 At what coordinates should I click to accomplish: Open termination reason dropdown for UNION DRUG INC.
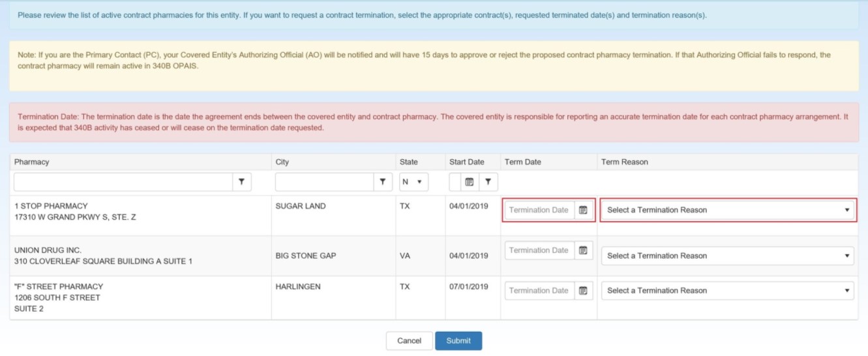click(x=728, y=256)
